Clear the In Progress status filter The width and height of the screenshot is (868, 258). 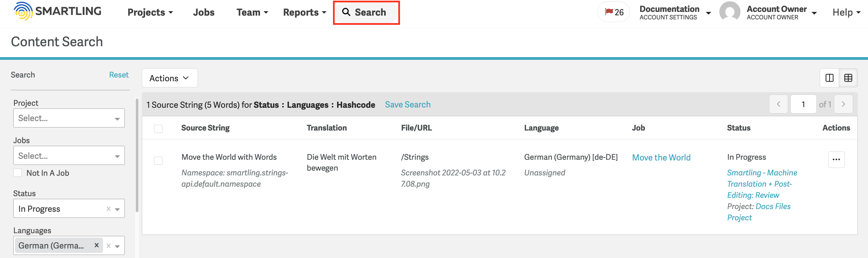tap(108, 209)
